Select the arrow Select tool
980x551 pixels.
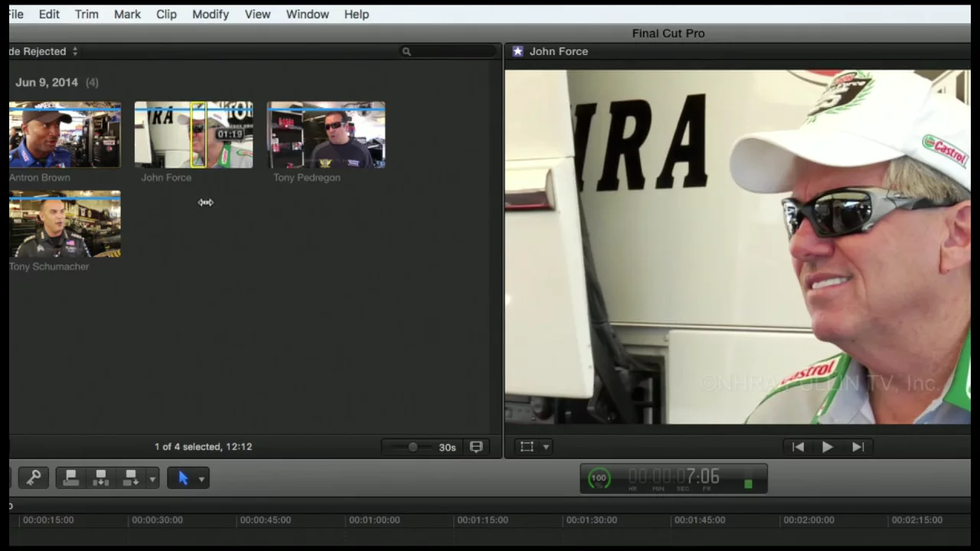point(183,478)
